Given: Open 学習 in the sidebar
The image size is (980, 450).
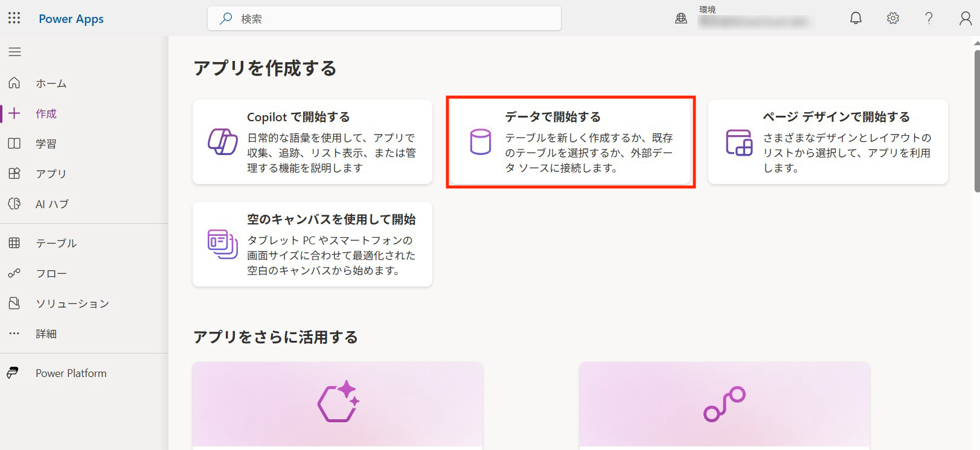Looking at the screenshot, I should tap(84, 144).
